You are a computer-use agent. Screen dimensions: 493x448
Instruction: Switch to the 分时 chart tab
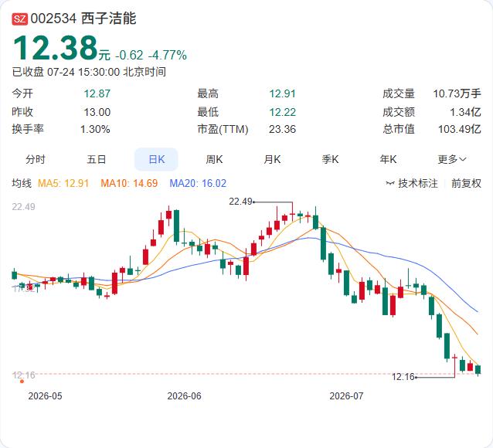pyautogui.click(x=36, y=159)
